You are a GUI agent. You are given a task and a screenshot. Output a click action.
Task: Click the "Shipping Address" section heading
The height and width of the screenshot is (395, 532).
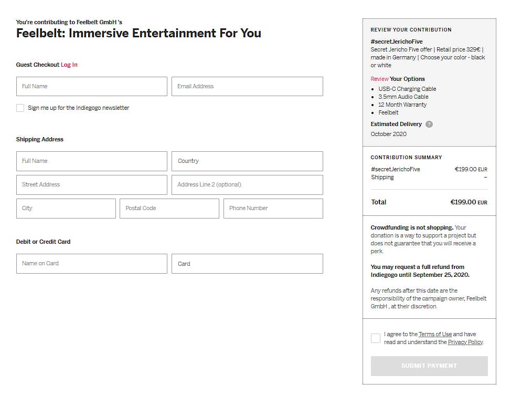tap(40, 139)
